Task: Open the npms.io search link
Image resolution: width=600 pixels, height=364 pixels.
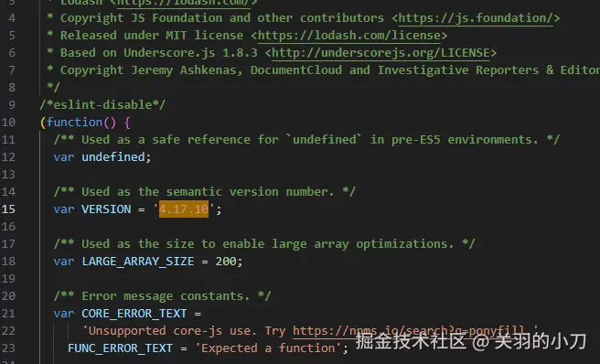Action: 408,331
